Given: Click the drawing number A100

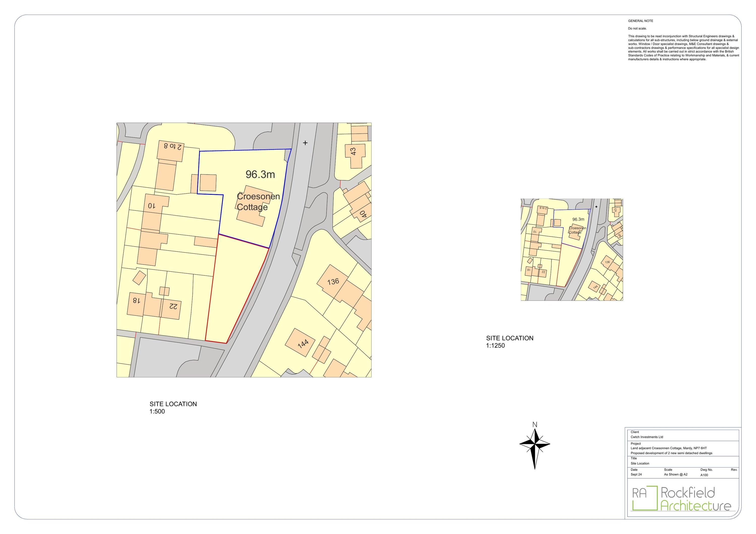Looking at the screenshot, I should click(x=704, y=475).
